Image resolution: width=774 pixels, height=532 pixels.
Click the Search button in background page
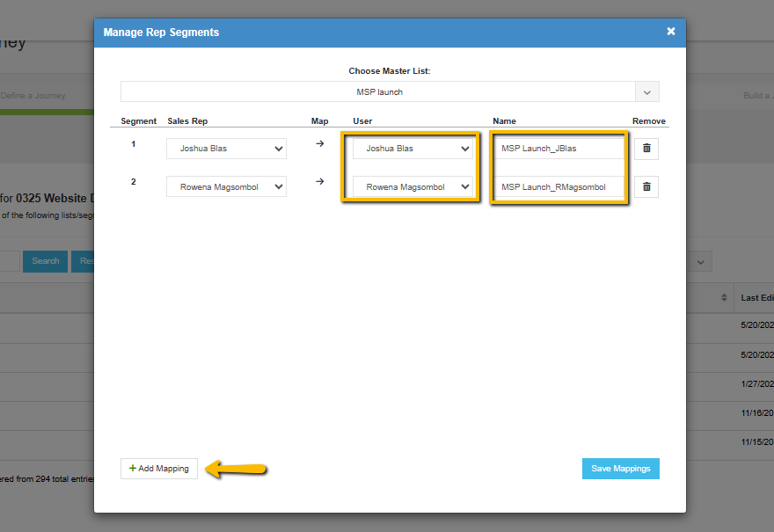[46, 261]
